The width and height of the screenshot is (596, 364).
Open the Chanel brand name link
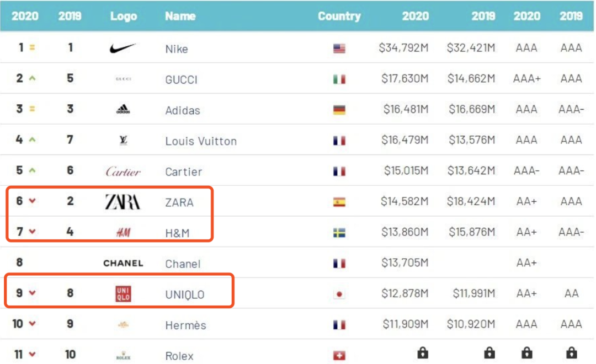click(x=183, y=264)
